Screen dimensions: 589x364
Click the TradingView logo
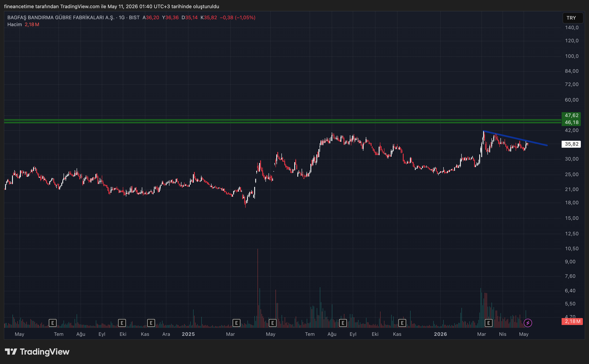click(x=37, y=352)
